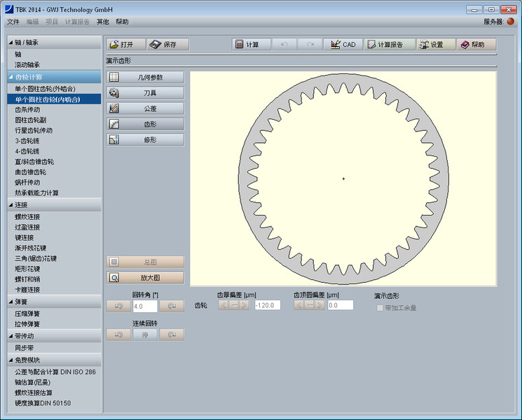Open the 几何参数 panel button
The height and width of the screenshot is (420, 522).
145,77
